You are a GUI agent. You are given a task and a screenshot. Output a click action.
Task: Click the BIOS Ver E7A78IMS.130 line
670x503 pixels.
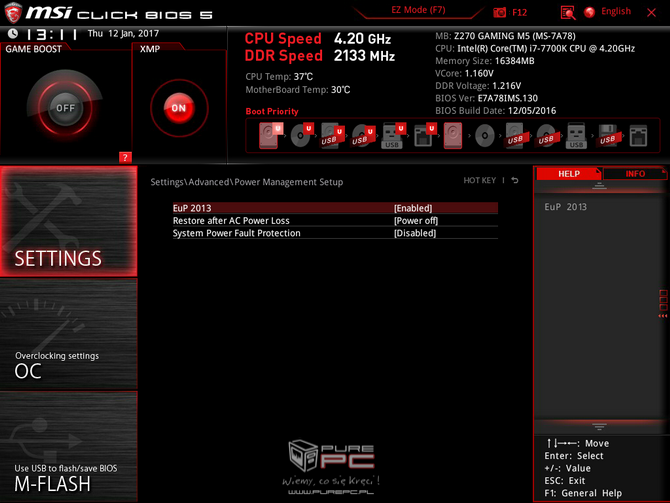(x=486, y=98)
